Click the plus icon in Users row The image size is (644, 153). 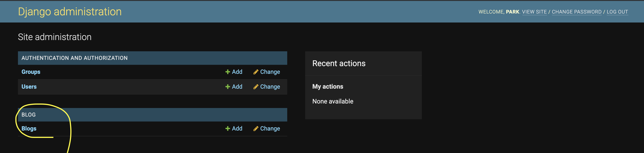[228, 87]
